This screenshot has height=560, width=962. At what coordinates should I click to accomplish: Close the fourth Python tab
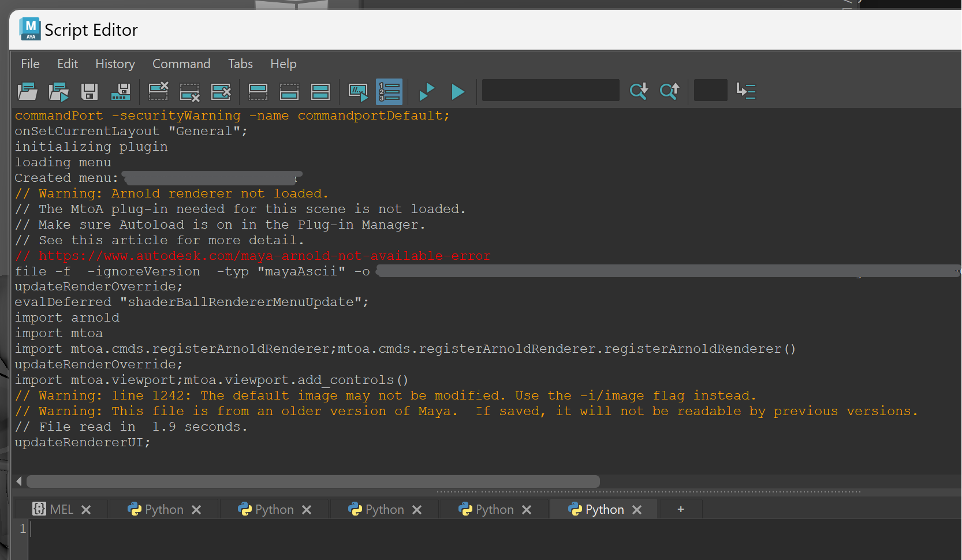click(x=527, y=510)
